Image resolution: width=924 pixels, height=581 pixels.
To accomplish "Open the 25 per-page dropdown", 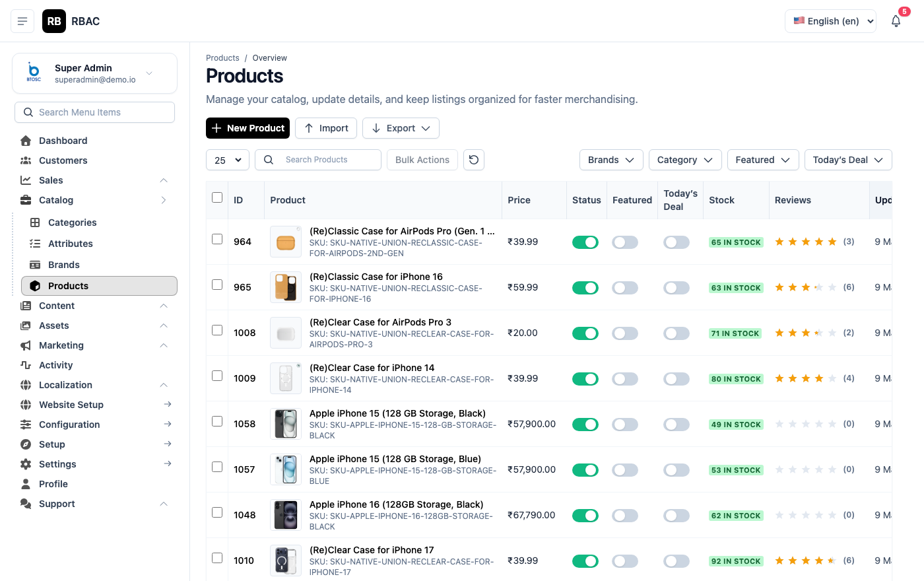I will (228, 160).
